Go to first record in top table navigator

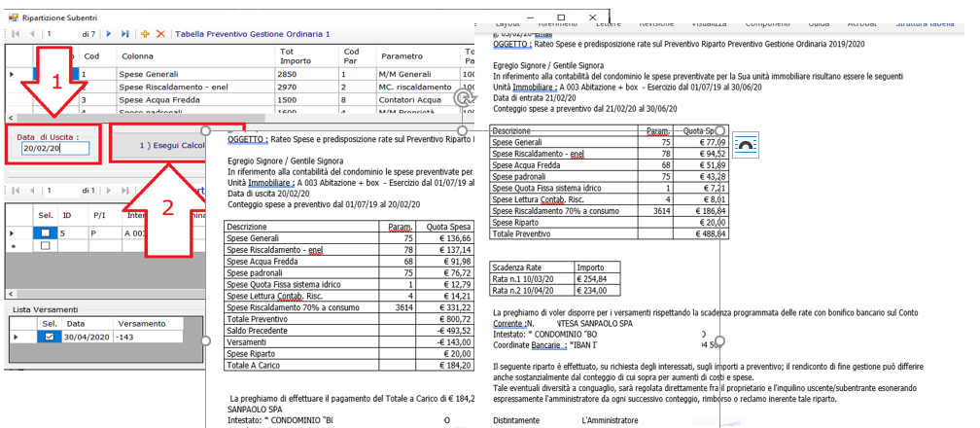[15, 34]
